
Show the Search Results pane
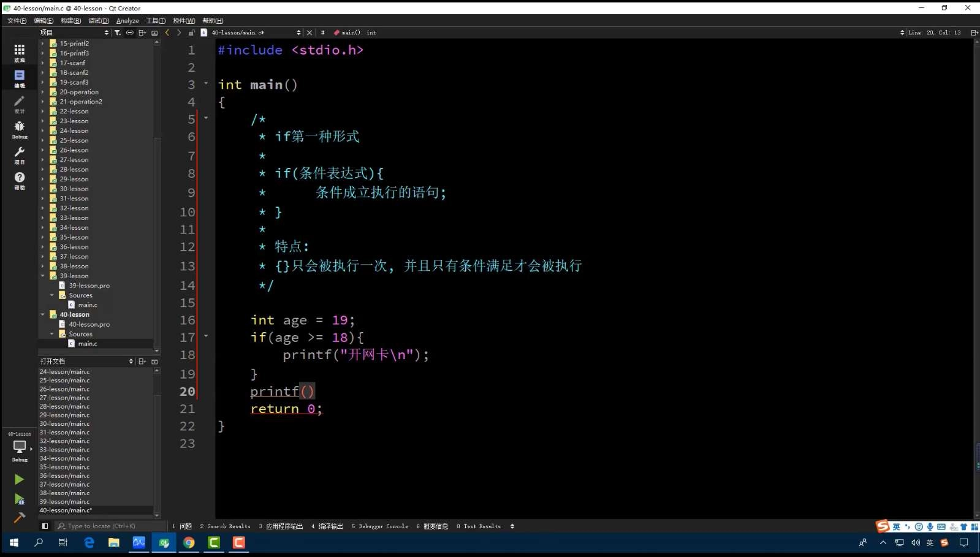[226, 526]
